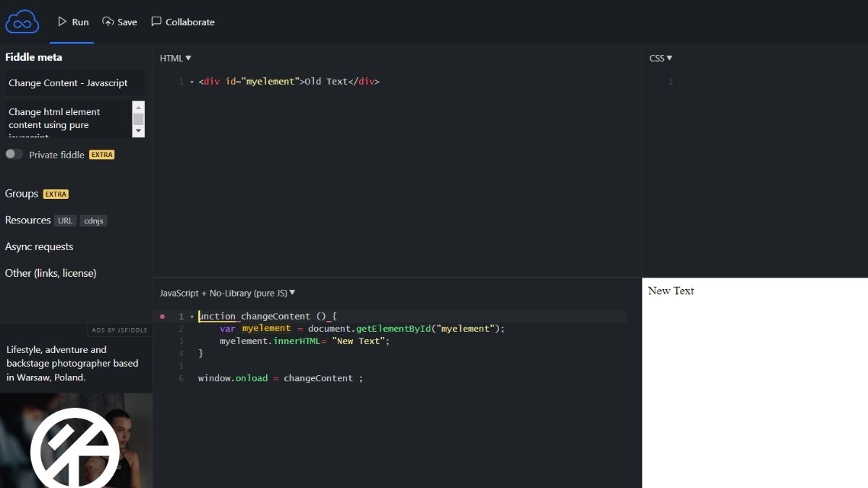Click the red breakpoint dot on line 1
Screen dimensions: 868x488
click(162, 317)
